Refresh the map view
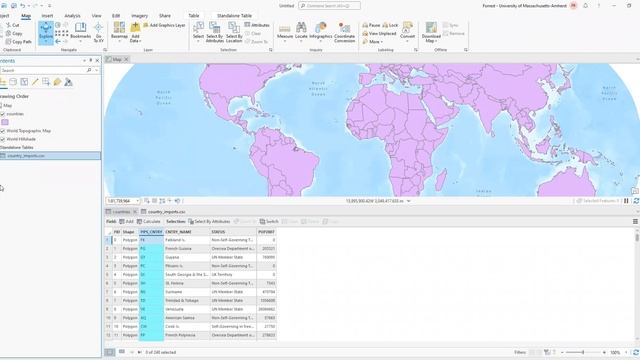The image size is (640, 360). click(636, 201)
